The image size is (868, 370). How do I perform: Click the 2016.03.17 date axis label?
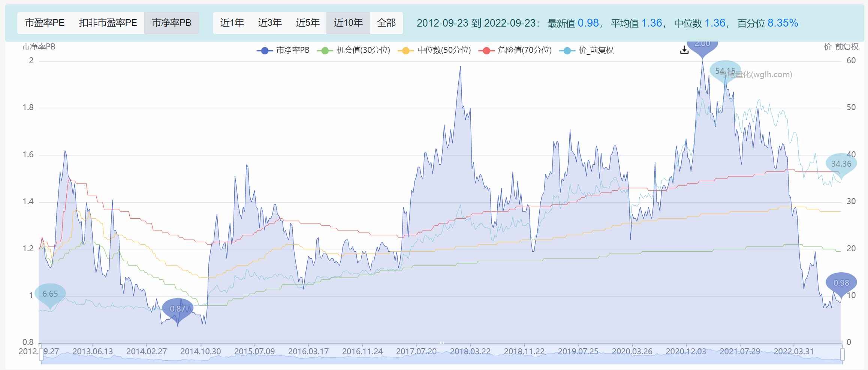(x=308, y=352)
